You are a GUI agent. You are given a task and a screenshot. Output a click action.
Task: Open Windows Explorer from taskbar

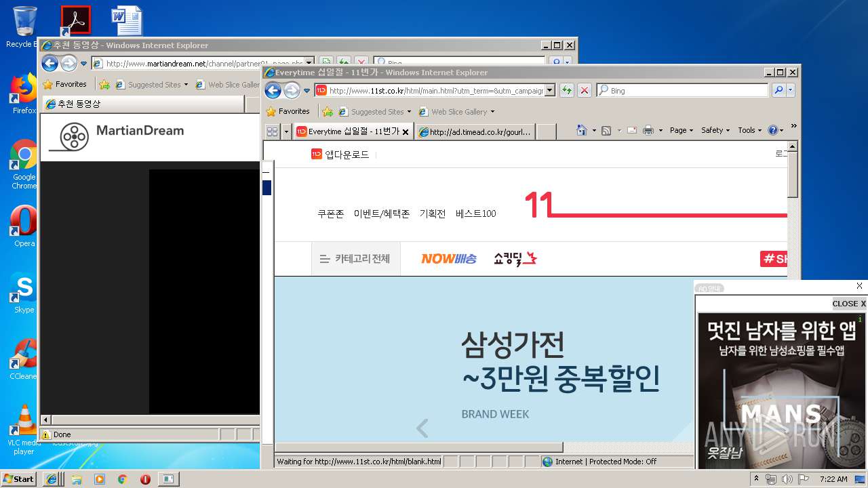[77, 479]
